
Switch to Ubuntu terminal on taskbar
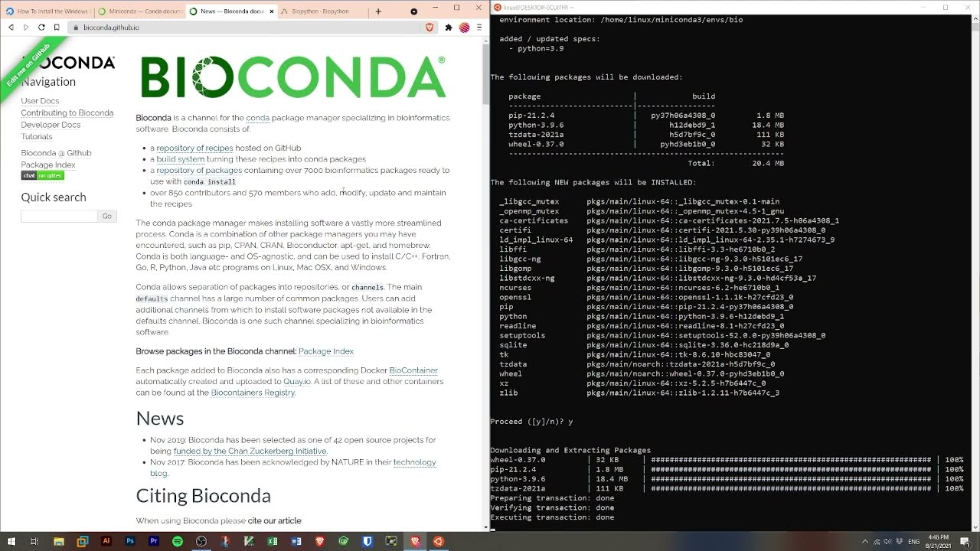click(439, 541)
